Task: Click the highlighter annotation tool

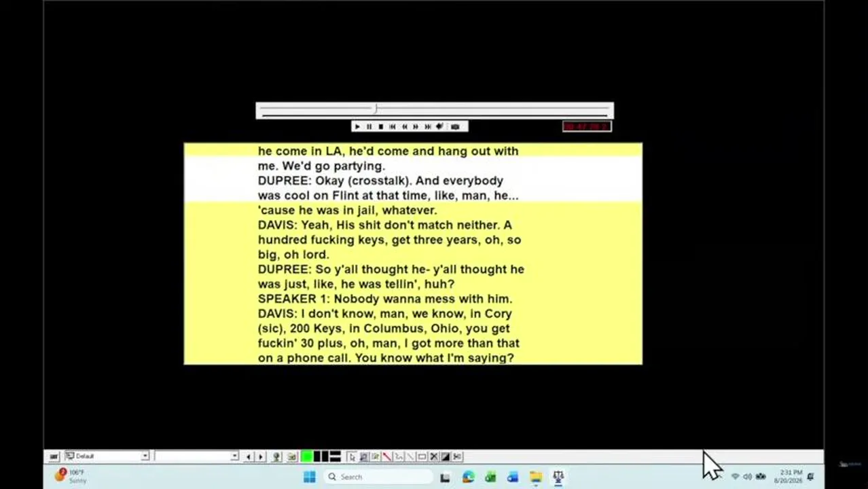Action: tap(374, 456)
